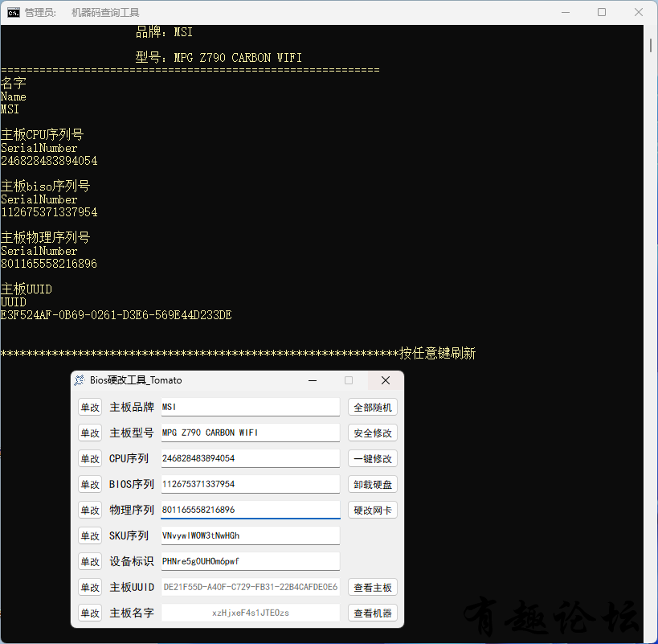Click the 主板CPU序列号 heading in console

(42, 134)
